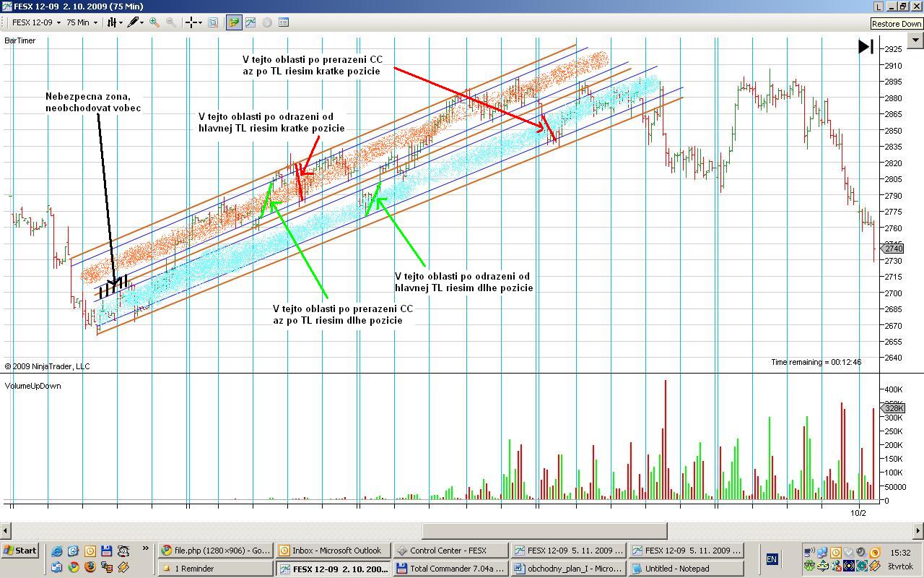Image resolution: width=924 pixels, height=578 pixels.
Task: Launch Internet Explorer from Quick Launch
Action: click(57, 551)
